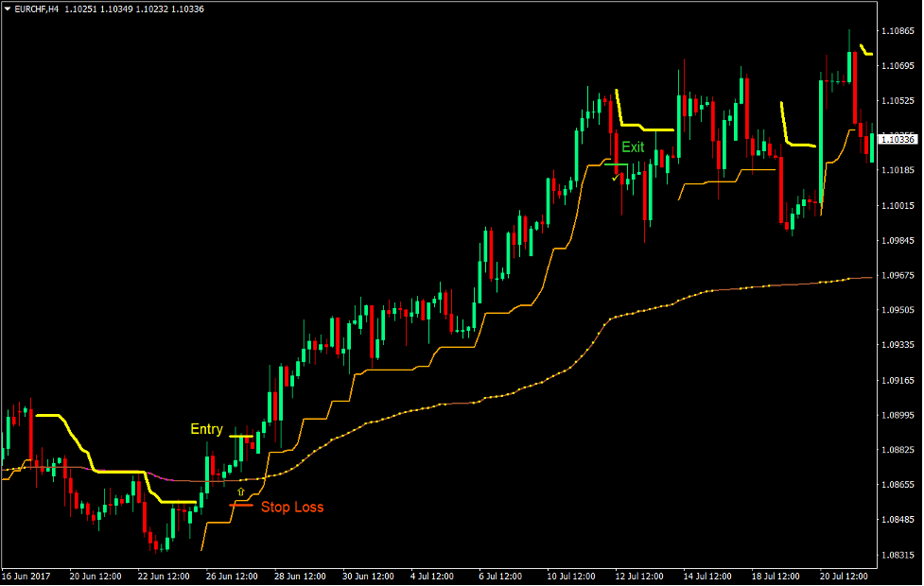This screenshot has width=924, height=586.
Task: Click the Entry label annotation
Action: (x=206, y=429)
